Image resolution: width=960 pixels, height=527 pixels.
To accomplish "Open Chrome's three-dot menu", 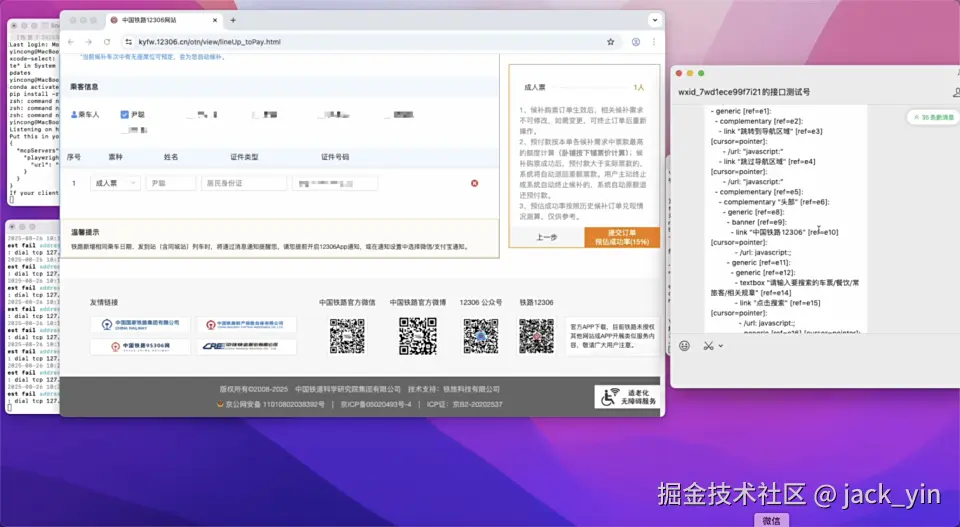I will [x=654, y=42].
